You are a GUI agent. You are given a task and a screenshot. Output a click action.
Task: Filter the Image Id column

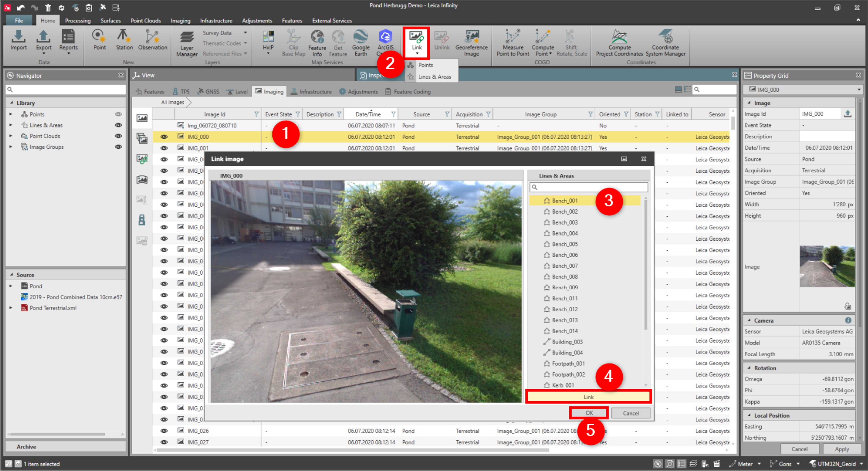click(x=256, y=114)
